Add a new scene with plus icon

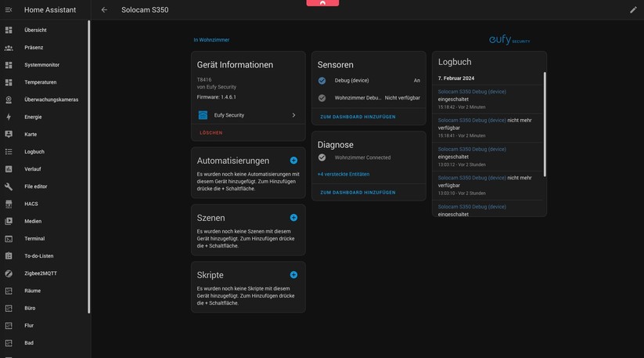[293, 218]
